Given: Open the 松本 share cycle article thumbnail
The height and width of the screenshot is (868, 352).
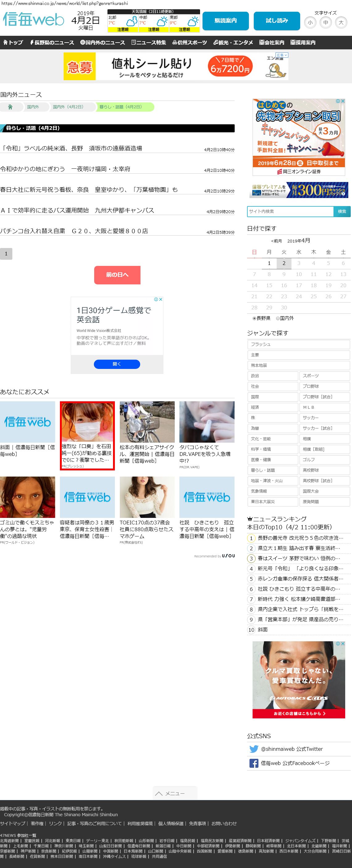Looking at the screenshot, I should click(x=147, y=422).
